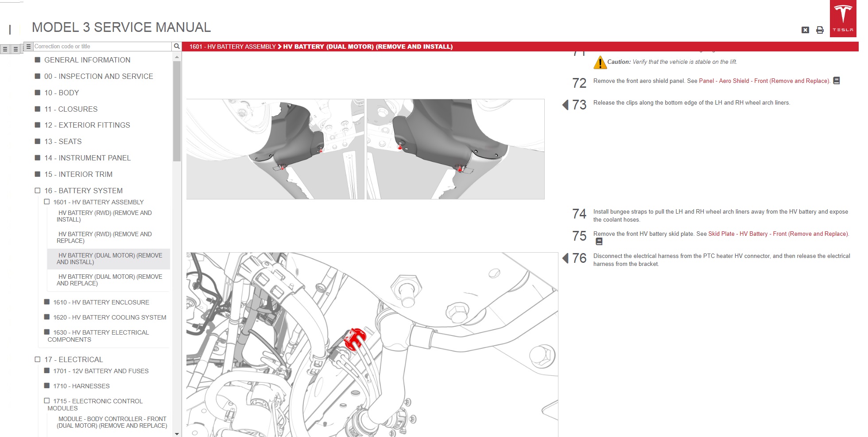
Task: Click the arrow marker beside step 76
Action: point(565,258)
